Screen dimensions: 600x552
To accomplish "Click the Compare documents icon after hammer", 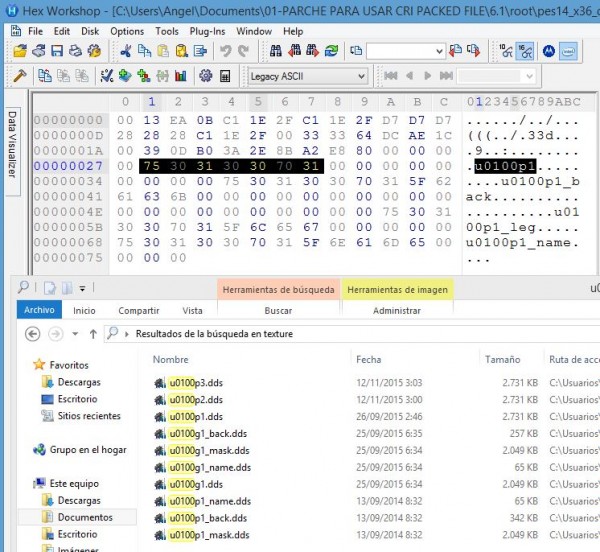I will (45, 76).
